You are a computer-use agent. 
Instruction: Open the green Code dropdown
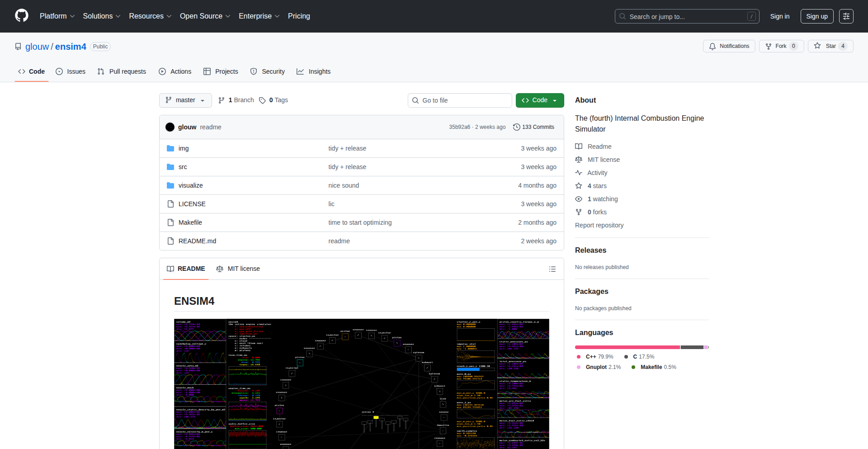click(539, 100)
